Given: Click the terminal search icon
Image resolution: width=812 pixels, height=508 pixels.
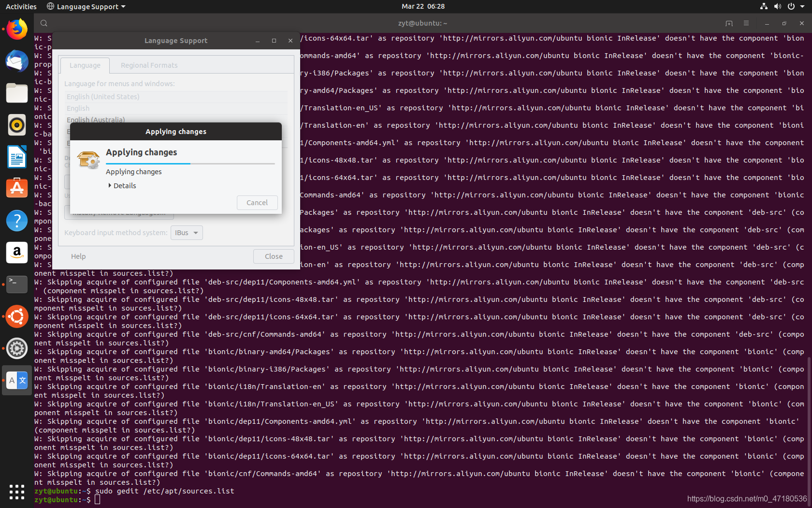Looking at the screenshot, I should (x=44, y=23).
